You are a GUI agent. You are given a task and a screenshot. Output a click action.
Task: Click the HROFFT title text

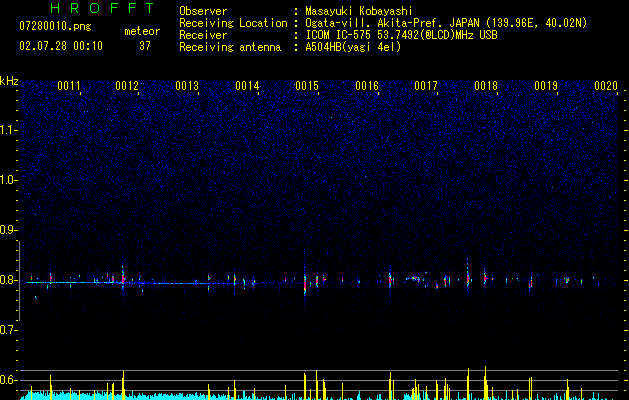point(102,8)
